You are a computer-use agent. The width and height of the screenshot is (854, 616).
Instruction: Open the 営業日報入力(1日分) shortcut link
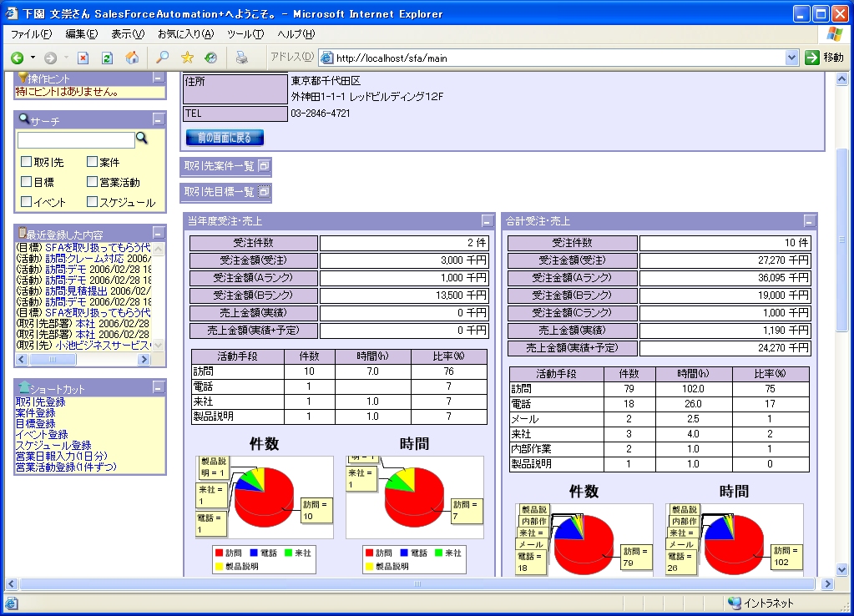[x=62, y=456]
